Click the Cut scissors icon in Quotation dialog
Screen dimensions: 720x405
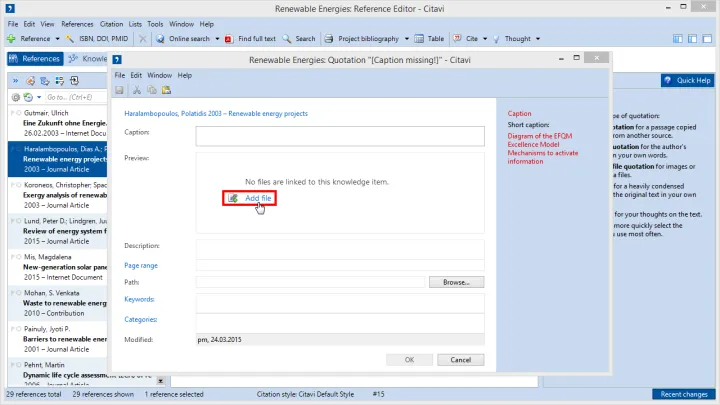[137, 90]
